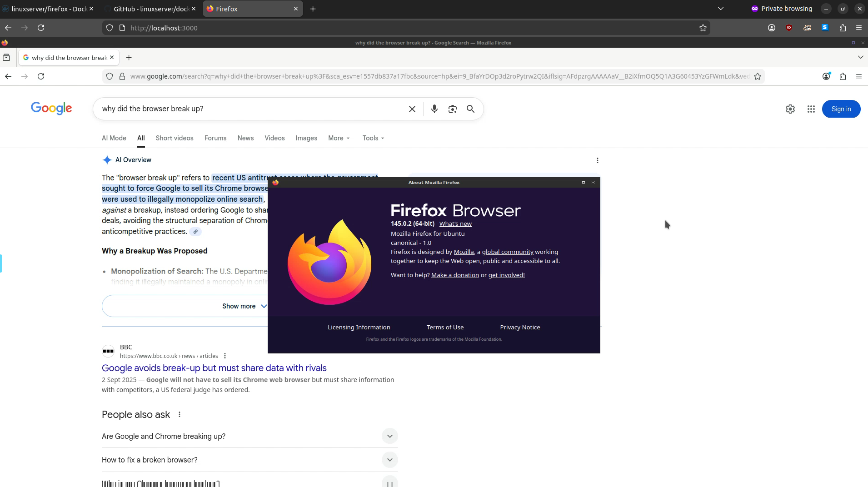
Task: Open Google quick settings gear
Action: (790, 109)
